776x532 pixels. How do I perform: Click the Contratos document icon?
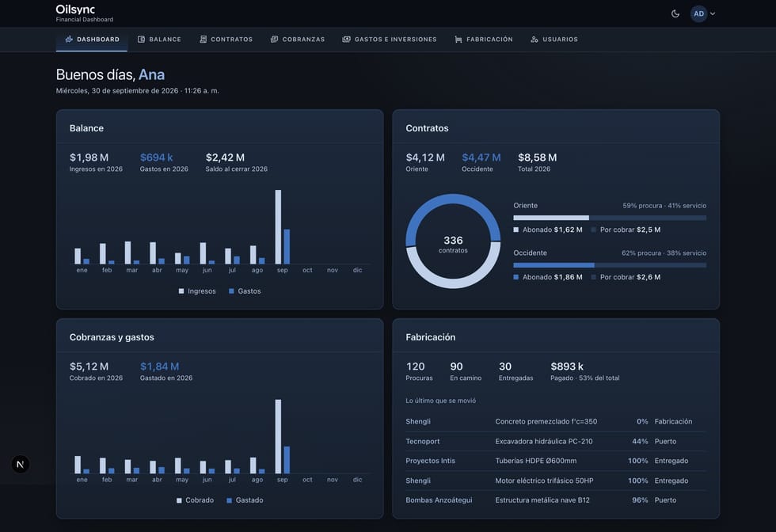click(x=203, y=39)
